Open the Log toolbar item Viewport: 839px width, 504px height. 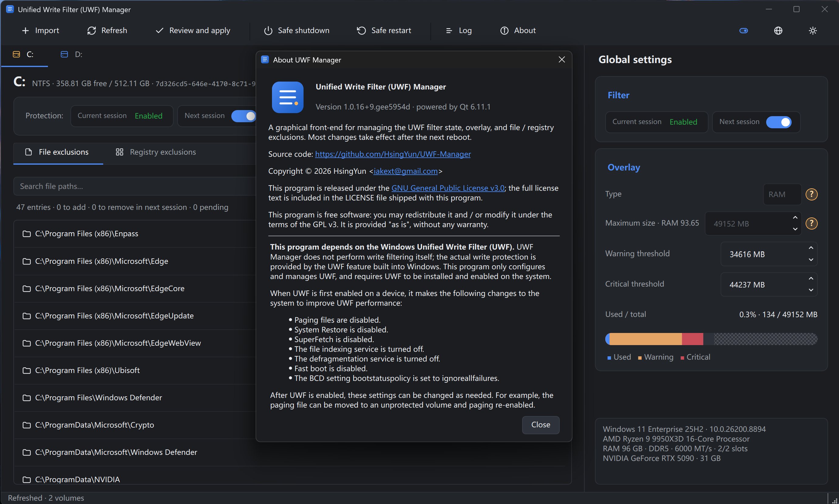click(458, 31)
